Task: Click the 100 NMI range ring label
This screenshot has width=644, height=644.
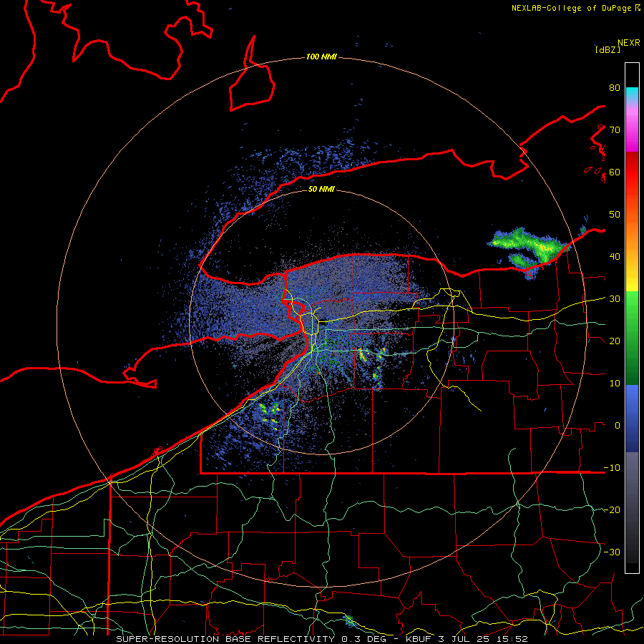Action: coord(321,57)
